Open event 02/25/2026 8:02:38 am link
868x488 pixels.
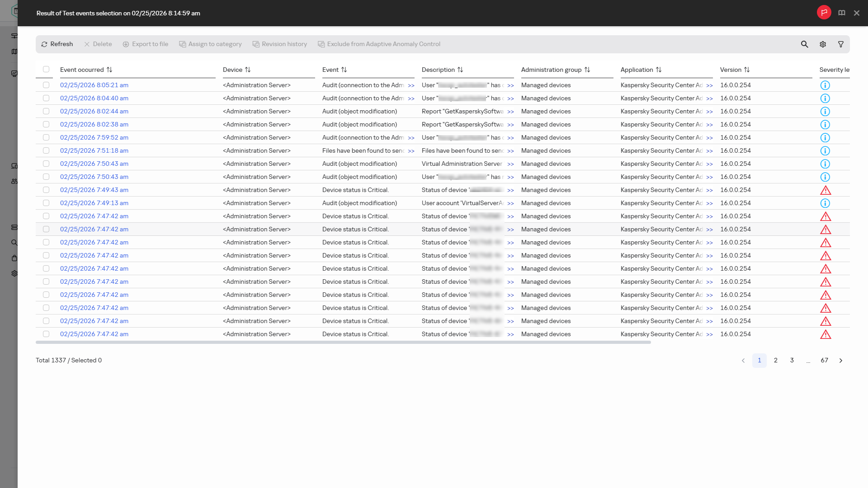click(x=94, y=124)
